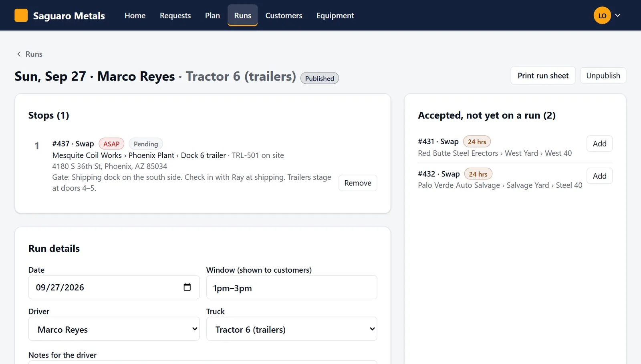
Task: Open the Driver dropdown showing Marco Reyes
Action: tap(114, 329)
